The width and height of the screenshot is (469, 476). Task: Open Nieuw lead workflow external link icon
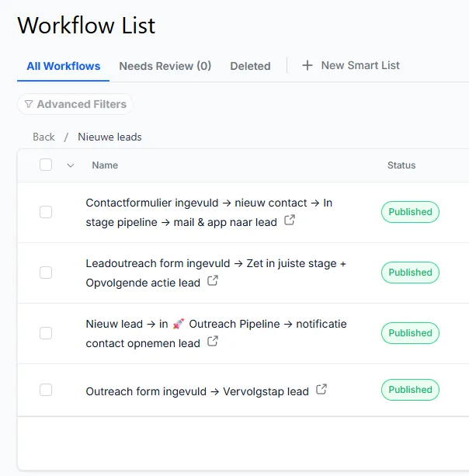pyautogui.click(x=213, y=342)
